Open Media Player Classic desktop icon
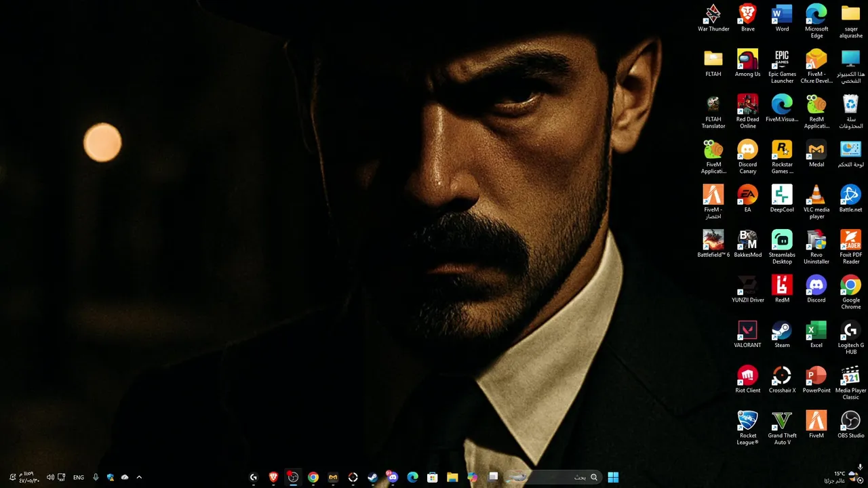Screen dimensions: 868x488 pyautogui.click(x=851, y=383)
